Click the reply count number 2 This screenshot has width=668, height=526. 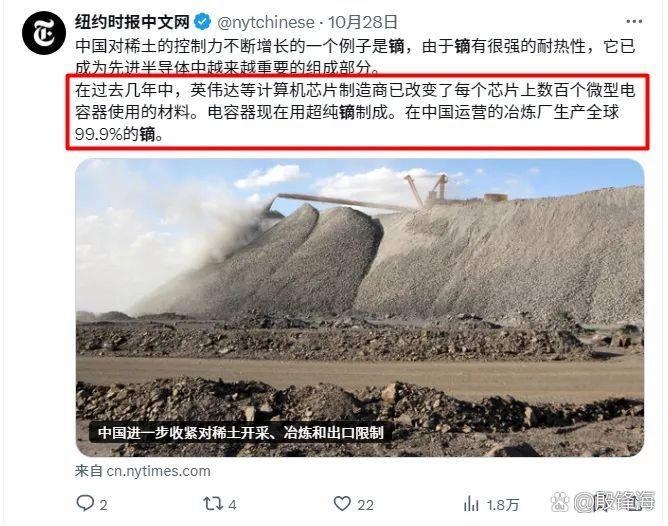[103, 505]
